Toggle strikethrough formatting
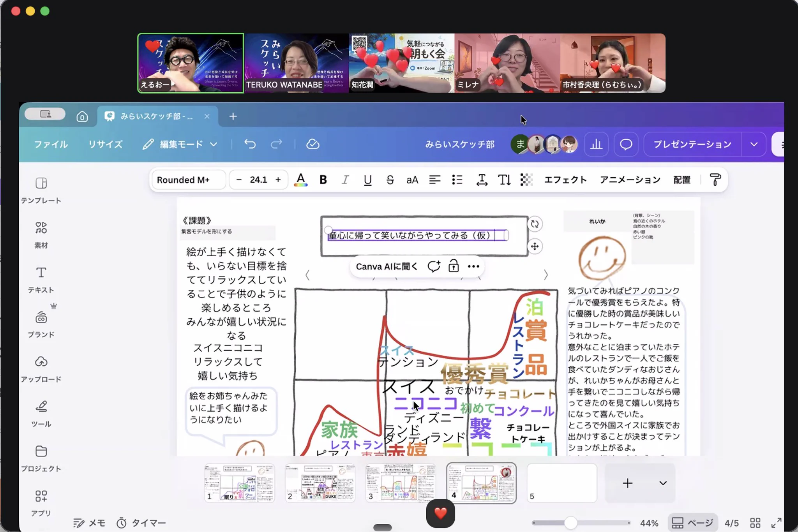 coord(390,180)
